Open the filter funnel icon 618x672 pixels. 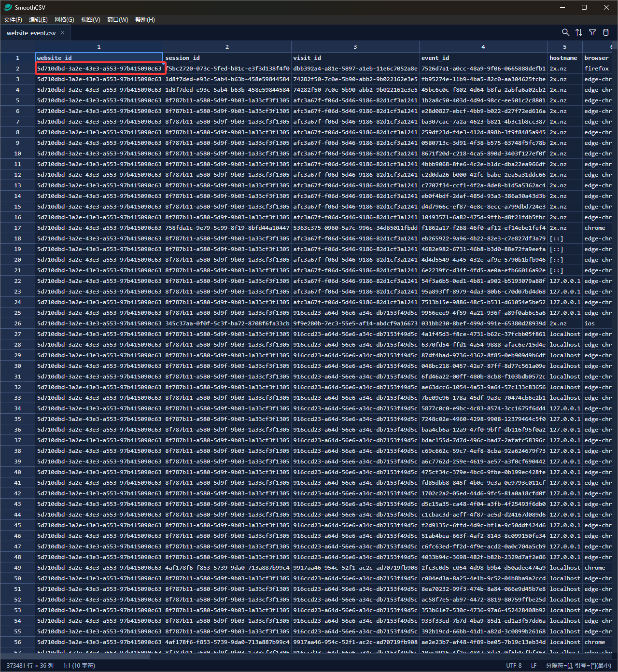coord(592,32)
